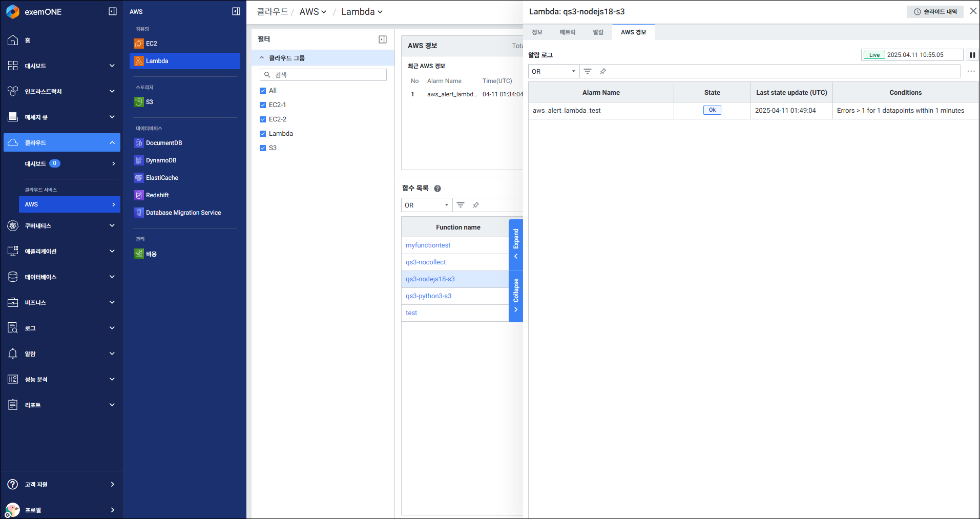Open the myfunctiontest function link
Viewport: 980px width, 519px height.
(x=428, y=245)
